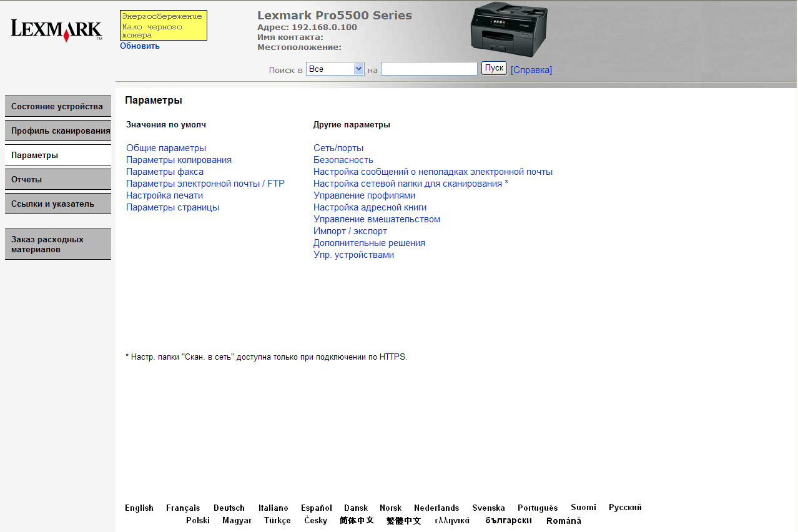Click the 'Местоположение:' label
The width and height of the screenshot is (798, 532).
299,47
